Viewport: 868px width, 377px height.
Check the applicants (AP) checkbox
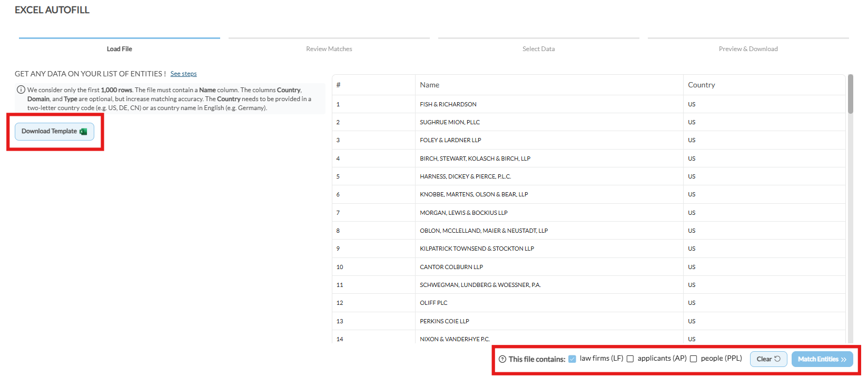[630, 359]
